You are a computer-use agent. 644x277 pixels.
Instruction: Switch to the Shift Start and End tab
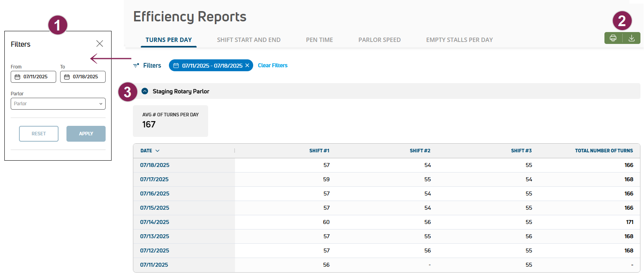[248, 40]
